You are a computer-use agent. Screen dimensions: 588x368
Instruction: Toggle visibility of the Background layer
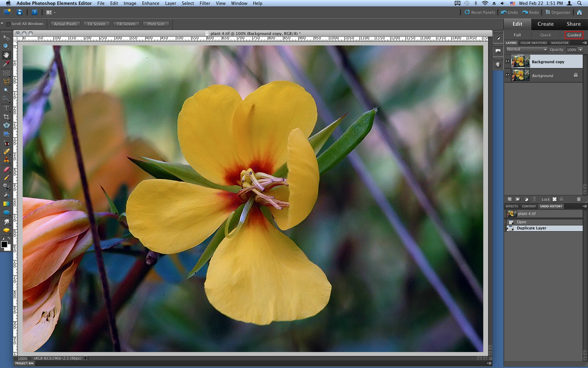(507, 75)
